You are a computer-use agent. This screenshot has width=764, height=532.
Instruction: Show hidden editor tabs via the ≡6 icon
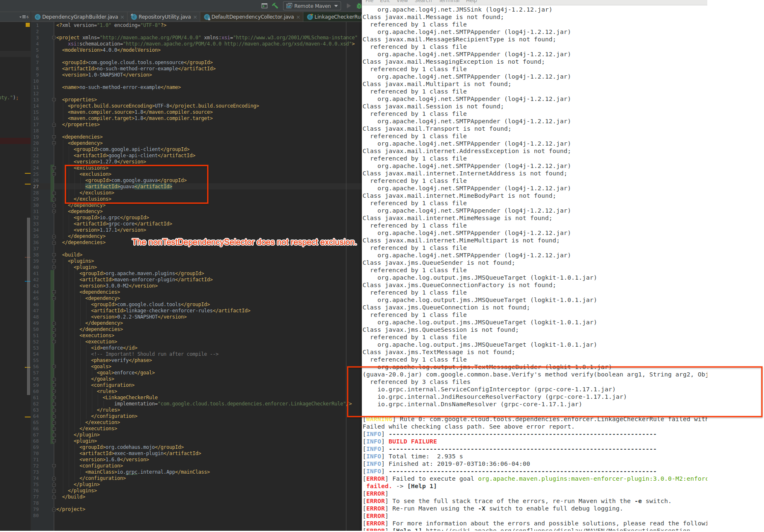coord(23,17)
